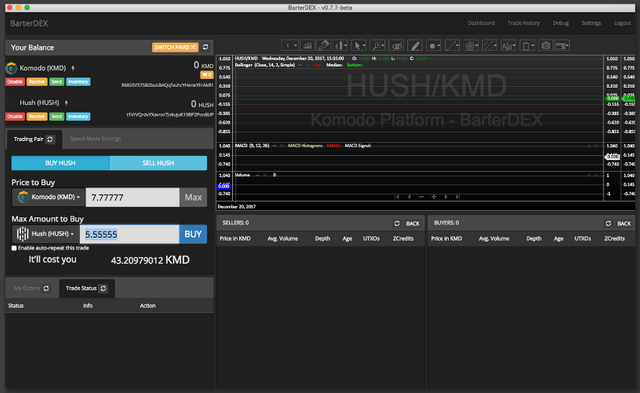Open the chart type bars dropdown
The width and height of the screenshot is (640, 393).
click(340, 46)
